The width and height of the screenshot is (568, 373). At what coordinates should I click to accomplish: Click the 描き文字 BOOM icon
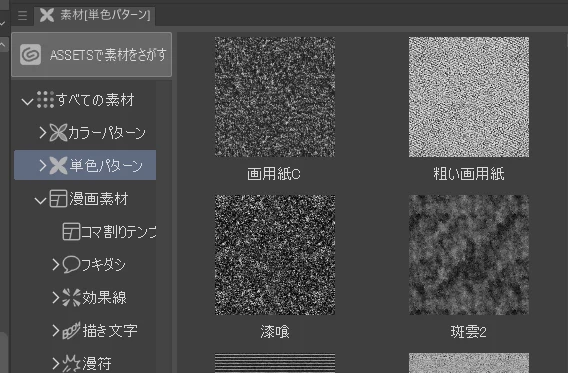(71, 331)
